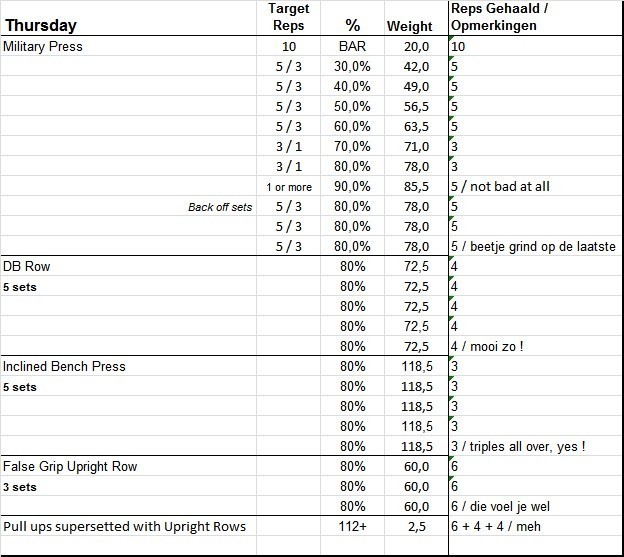The width and height of the screenshot is (624, 557).
Task: Click the '1 or more' target reps cell
Action: coord(289,187)
